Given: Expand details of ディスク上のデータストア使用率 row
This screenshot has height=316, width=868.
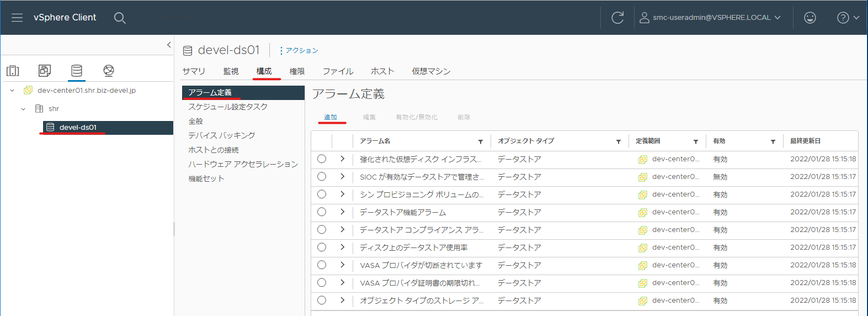Looking at the screenshot, I should click(x=343, y=247).
